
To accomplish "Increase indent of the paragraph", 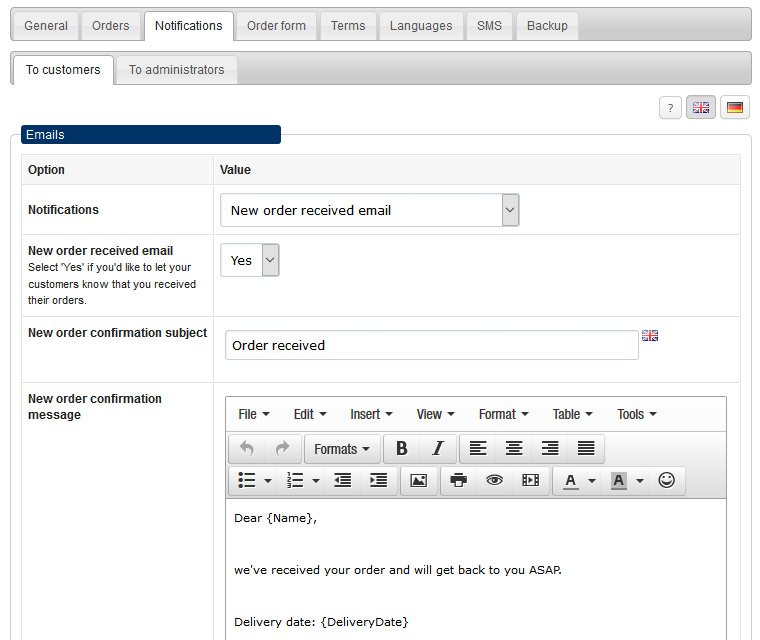I will [x=379, y=480].
